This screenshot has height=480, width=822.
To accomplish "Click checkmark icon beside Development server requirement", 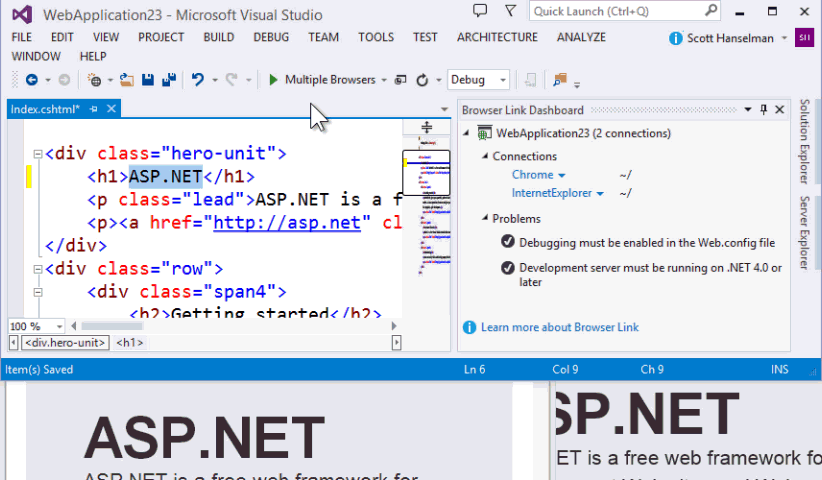I will (x=507, y=268).
